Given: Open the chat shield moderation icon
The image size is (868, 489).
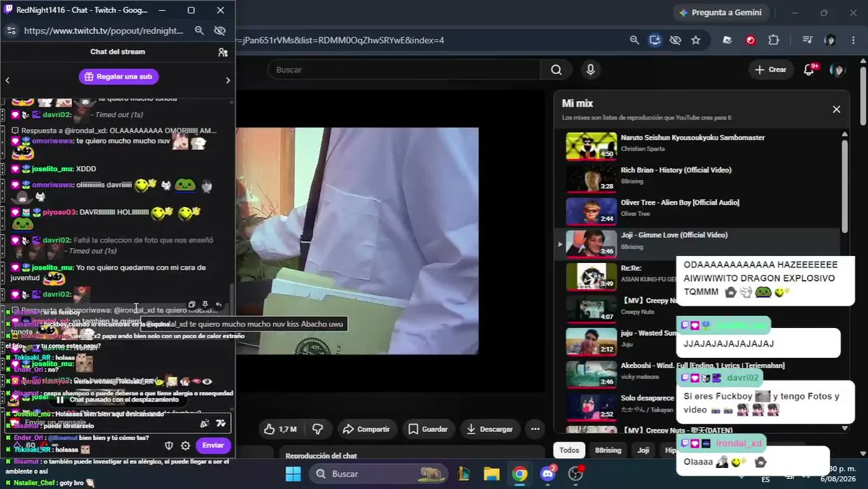Looking at the screenshot, I should [x=169, y=446].
